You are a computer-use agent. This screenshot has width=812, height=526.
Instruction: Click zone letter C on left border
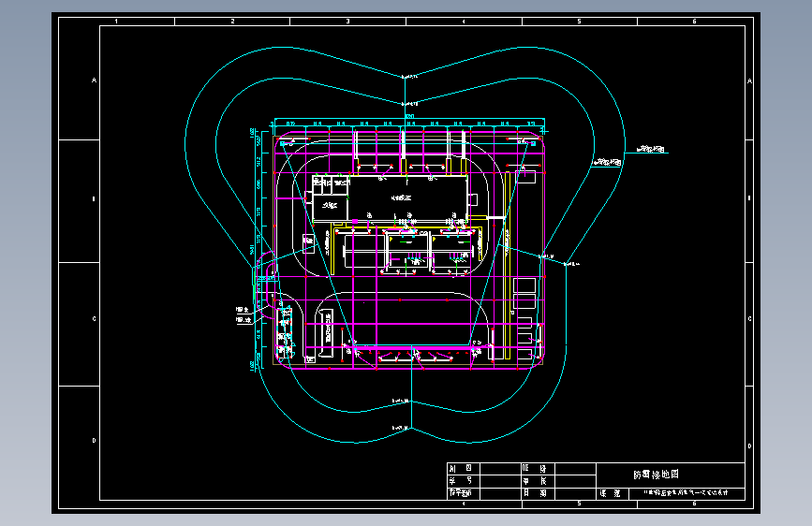click(95, 319)
